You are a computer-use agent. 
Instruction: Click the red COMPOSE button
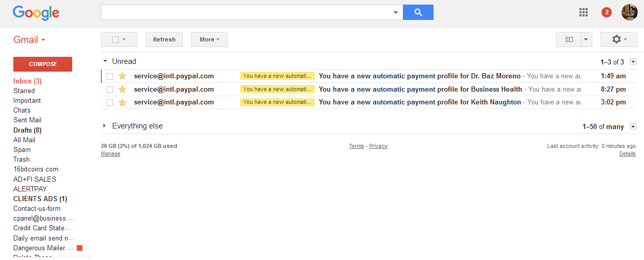point(42,64)
